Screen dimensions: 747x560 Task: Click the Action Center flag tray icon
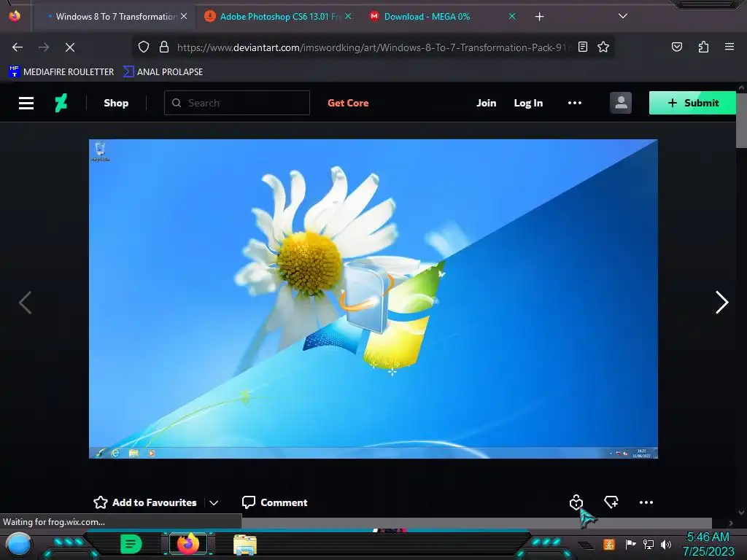[630, 544]
